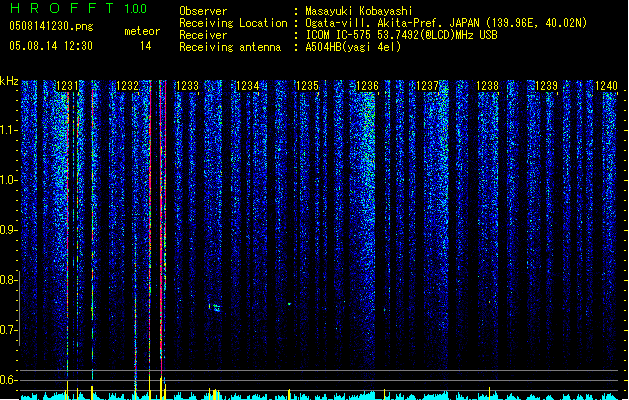Viewport: 629px width, 400px height.
Task: Click the antenna value A504HB(yagi 4el)
Action: pos(353,47)
